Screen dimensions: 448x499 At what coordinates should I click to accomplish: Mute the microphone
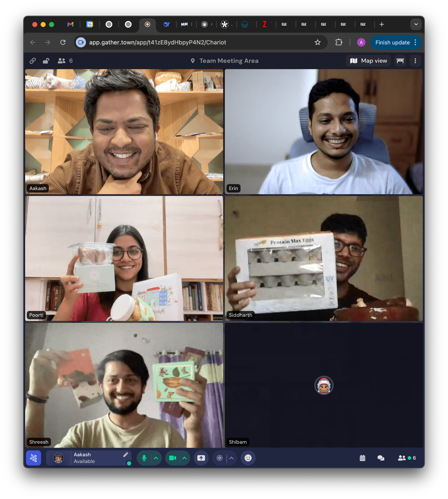tap(144, 458)
